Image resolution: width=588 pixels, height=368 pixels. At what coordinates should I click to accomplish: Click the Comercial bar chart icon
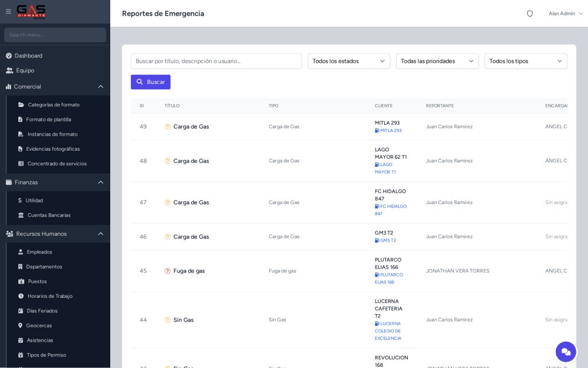pyautogui.click(x=8, y=86)
